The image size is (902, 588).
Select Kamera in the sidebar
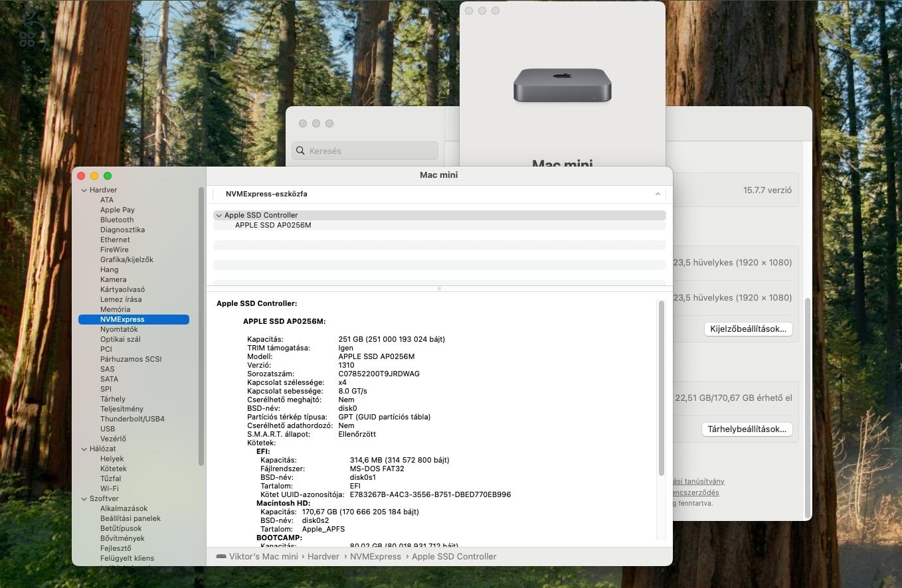click(113, 279)
